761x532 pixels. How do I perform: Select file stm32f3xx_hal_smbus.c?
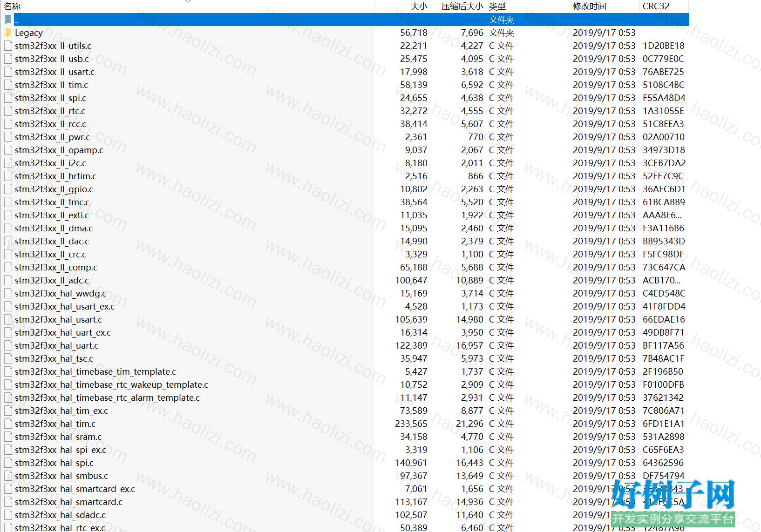click(61, 476)
